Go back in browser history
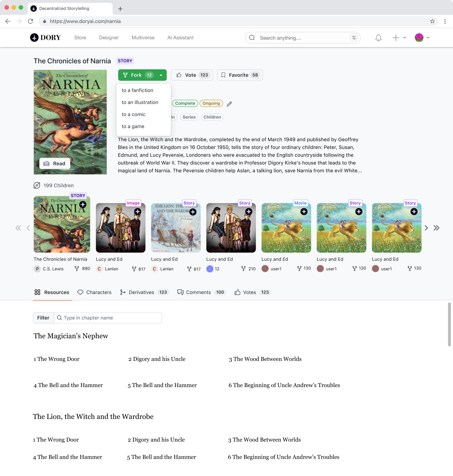This screenshot has width=453, height=476. click(8, 21)
